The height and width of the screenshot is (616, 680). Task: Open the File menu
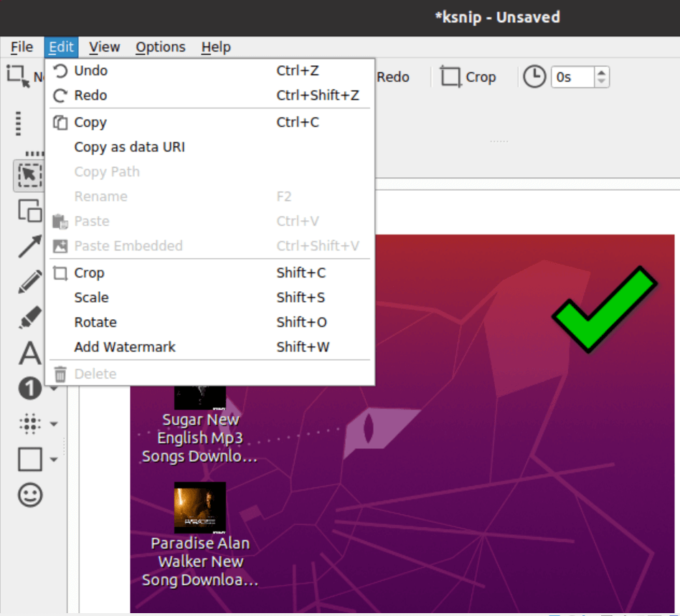[22, 47]
